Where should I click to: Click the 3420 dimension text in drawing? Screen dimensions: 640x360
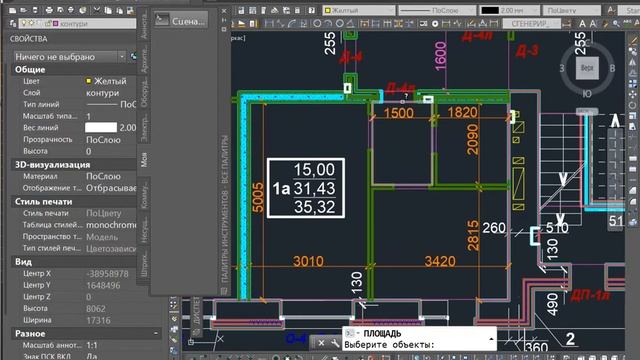(x=440, y=261)
